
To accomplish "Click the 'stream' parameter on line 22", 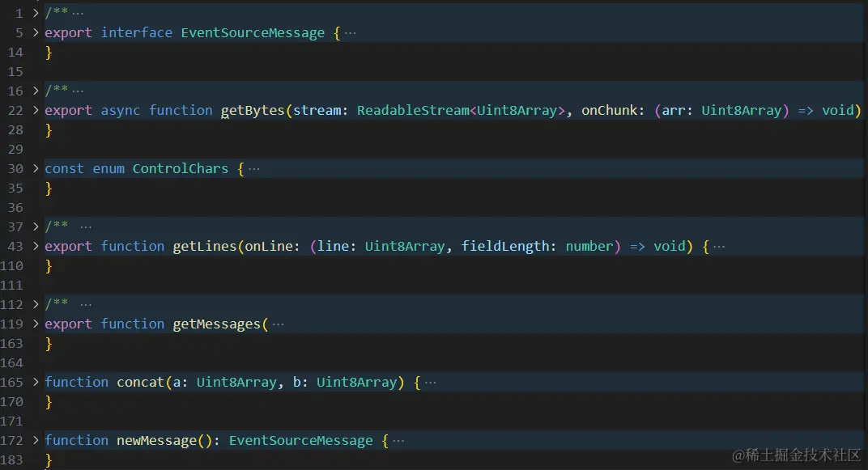I will 317,110.
